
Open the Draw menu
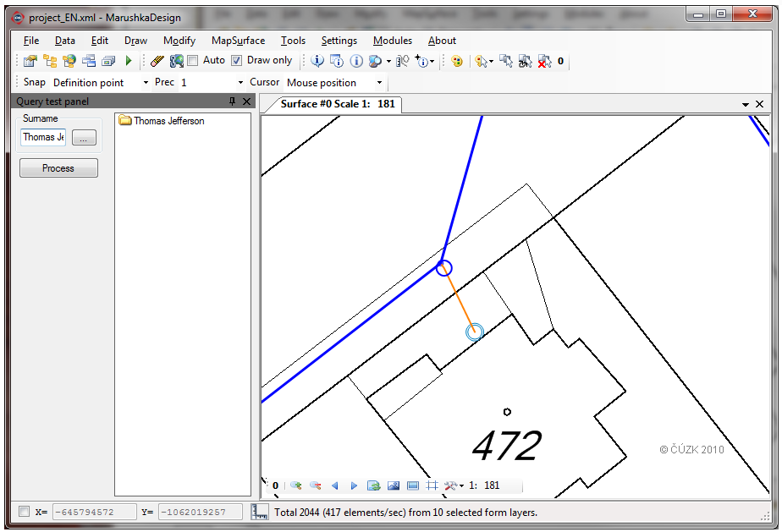click(x=135, y=41)
